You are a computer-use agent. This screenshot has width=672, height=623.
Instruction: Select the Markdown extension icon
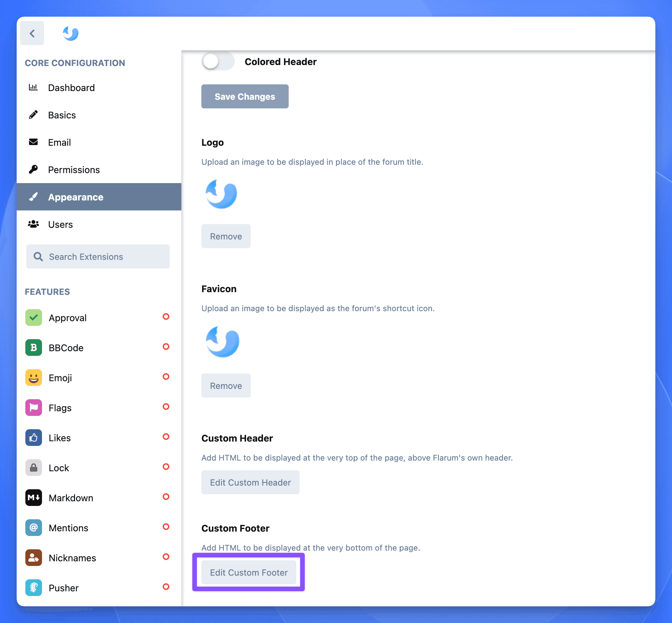point(33,498)
